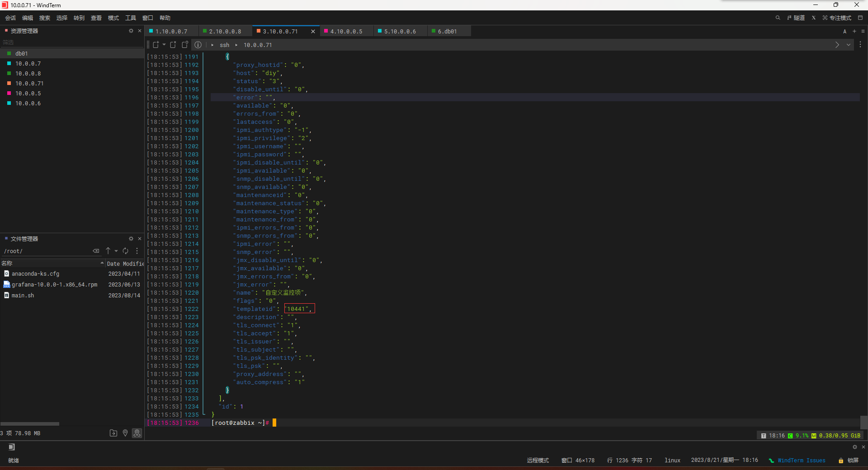Click the right chevron in terminal address bar
Screen dimensions: 868x470
pos(837,45)
